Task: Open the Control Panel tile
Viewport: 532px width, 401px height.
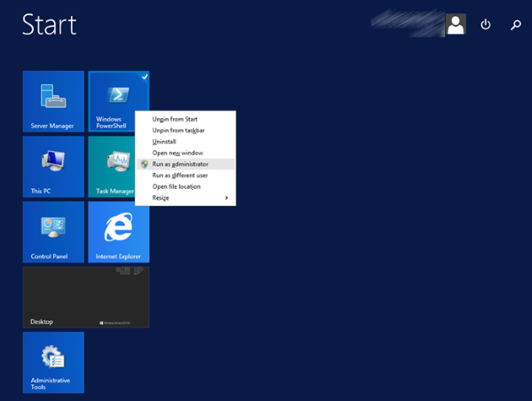Action: (53, 232)
